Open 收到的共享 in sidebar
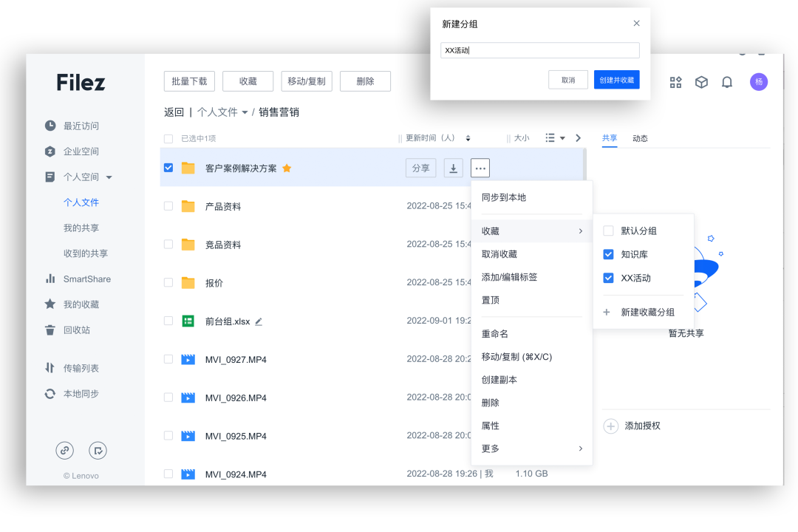 tap(86, 253)
